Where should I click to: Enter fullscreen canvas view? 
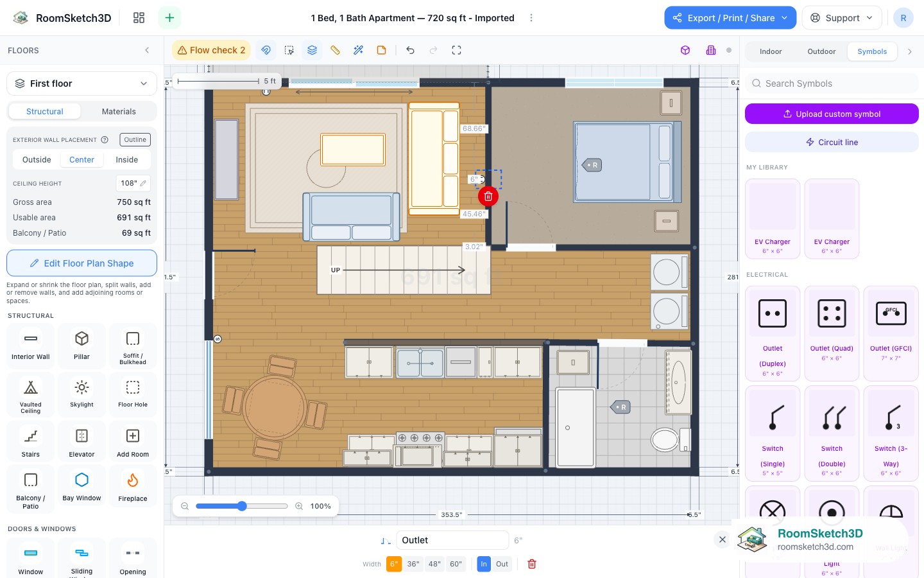click(x=456, y=50)
